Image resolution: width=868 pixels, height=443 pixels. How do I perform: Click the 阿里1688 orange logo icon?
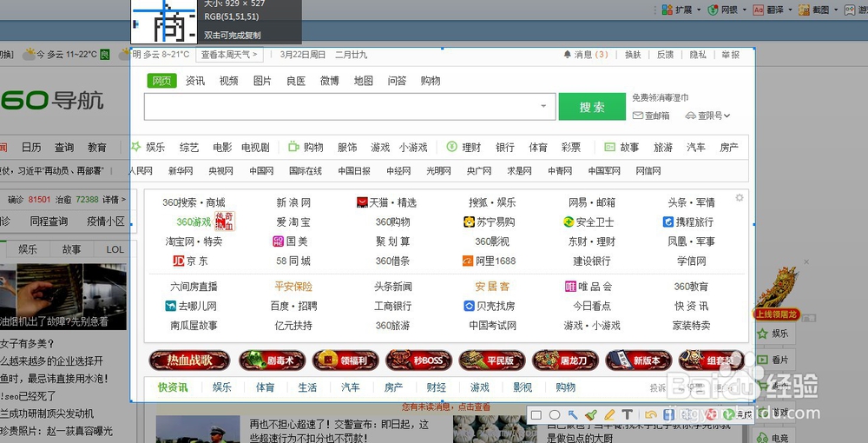pyautogui.click(x=468, y=261)
